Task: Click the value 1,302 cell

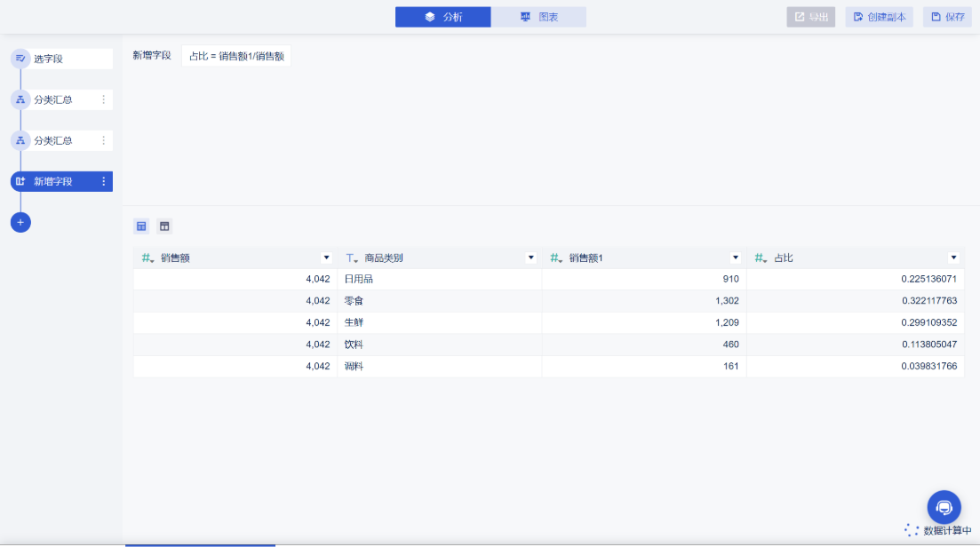Action: click(644, 301)
